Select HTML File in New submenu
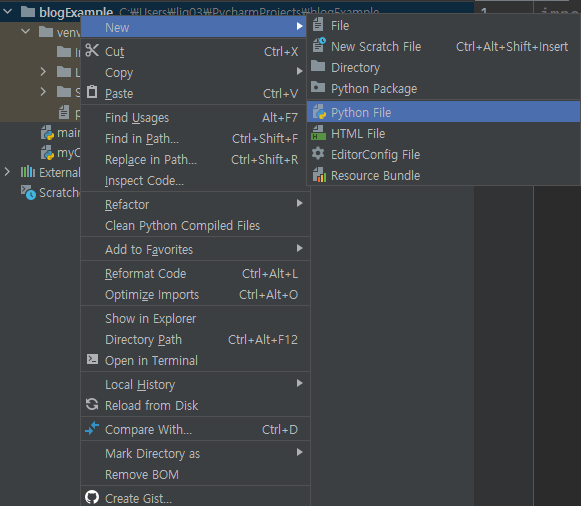The image size is (581, 506). (x=444, y=133)
